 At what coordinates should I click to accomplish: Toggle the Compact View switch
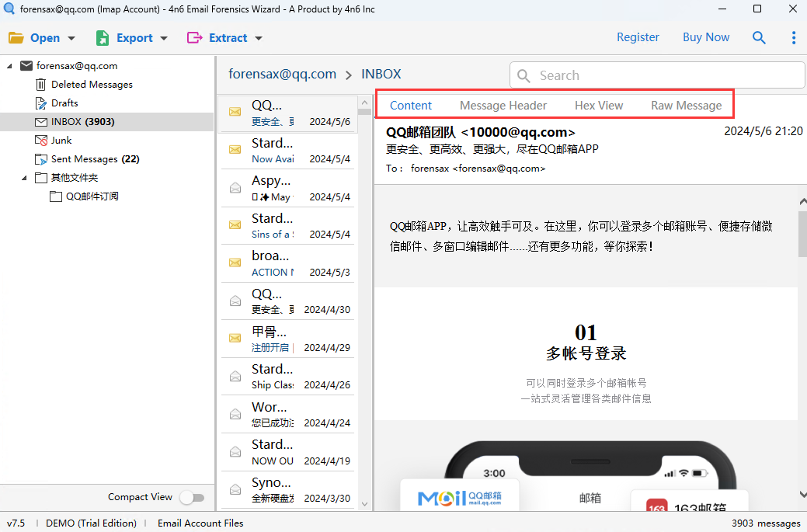pos(191,497)
